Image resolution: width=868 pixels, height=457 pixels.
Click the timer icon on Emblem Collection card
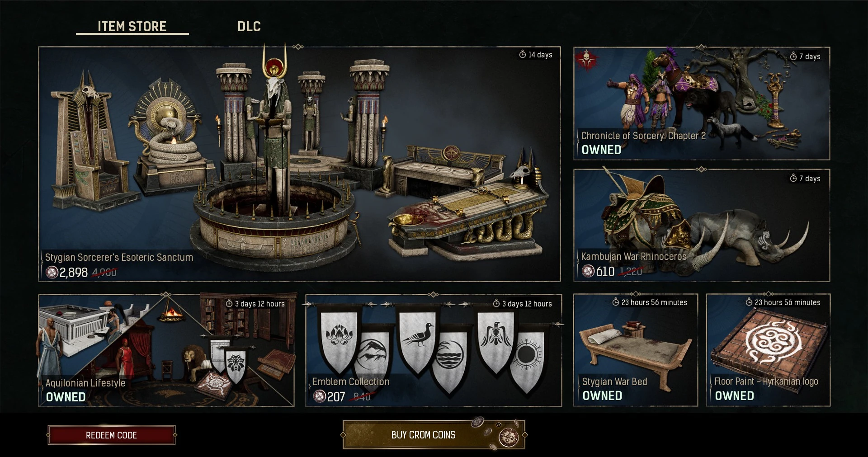coord(496,303)
